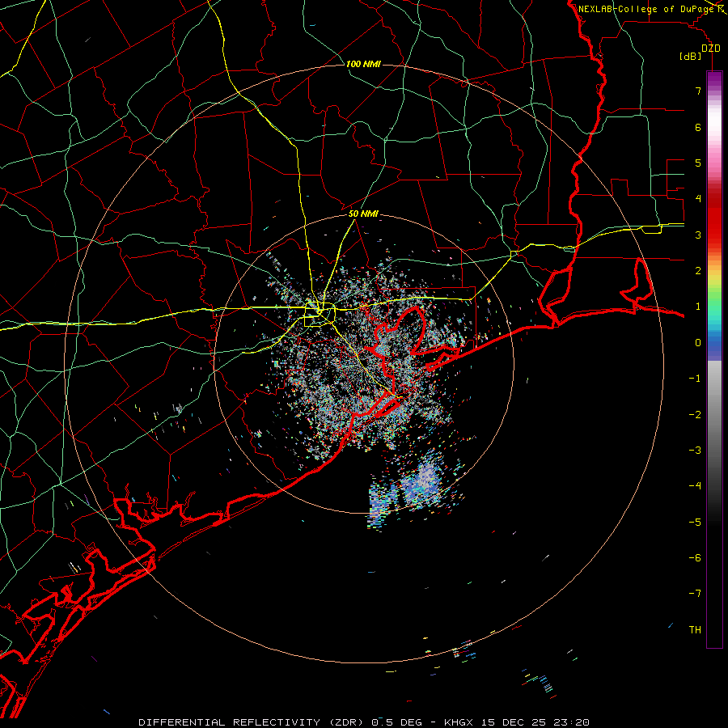728x728 pixels.
Task: Click the legend value "-2"
Action: pos(695,415)
